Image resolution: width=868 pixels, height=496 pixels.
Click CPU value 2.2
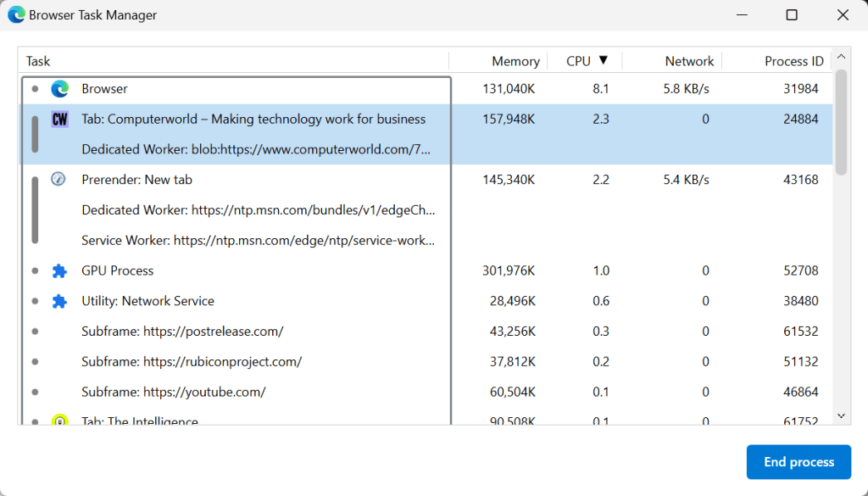(x=601, y=180)
